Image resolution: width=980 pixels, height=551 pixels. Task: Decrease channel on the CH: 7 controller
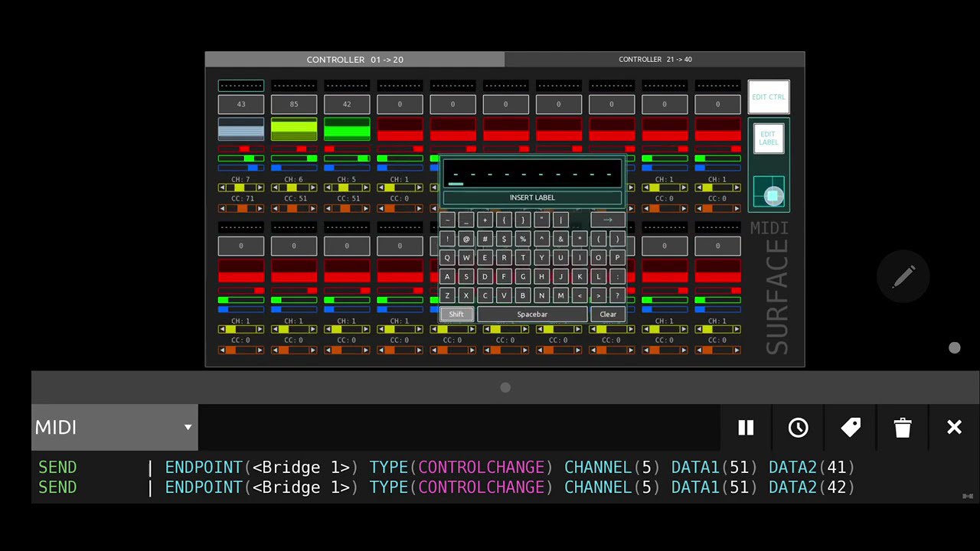point(222,187)
